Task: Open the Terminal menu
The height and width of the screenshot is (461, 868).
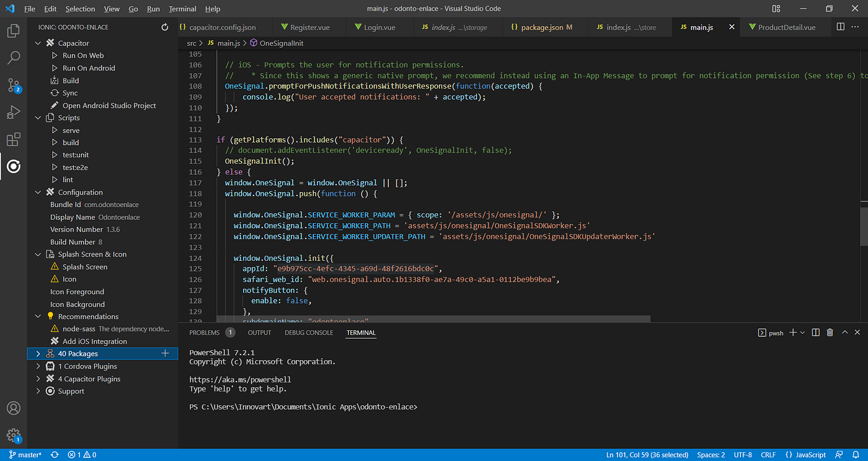Action: tap(182, 9)
